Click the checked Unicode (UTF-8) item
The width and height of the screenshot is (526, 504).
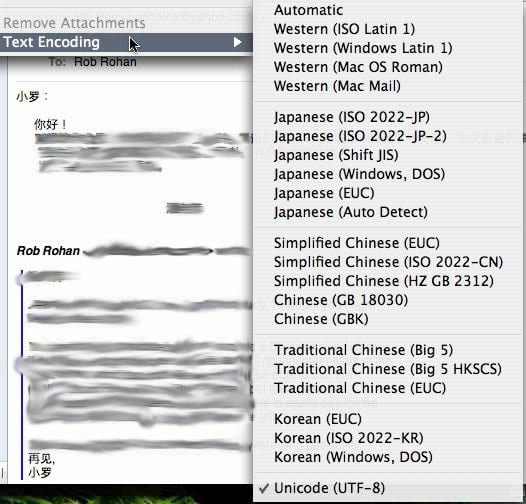(x=389, y=489)
